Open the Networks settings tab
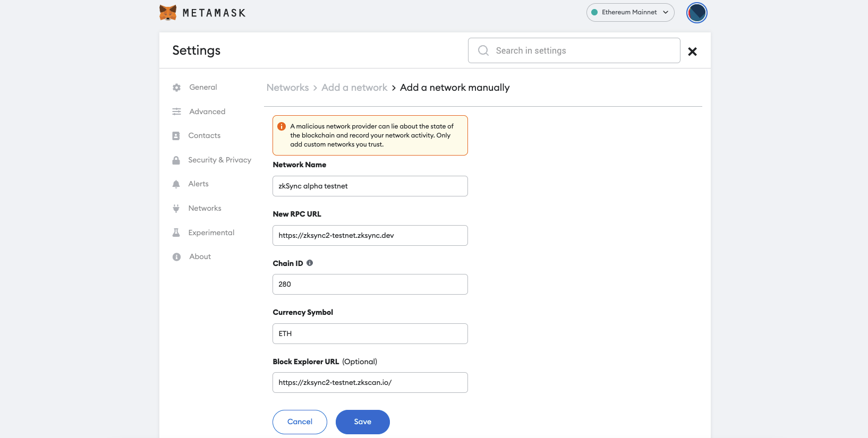Viewport: 868px width, 438px height. click(205, 208)
